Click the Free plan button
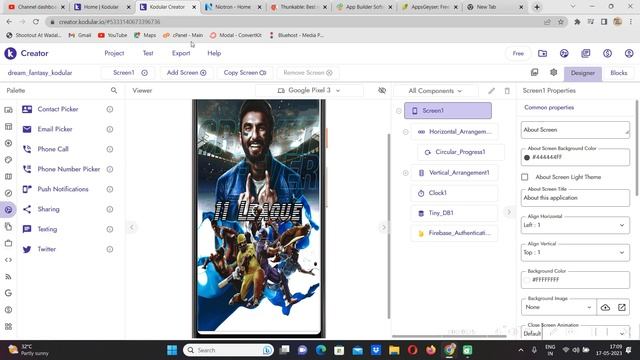Viewport: 640px width, 360px height. tap(518, 53)
